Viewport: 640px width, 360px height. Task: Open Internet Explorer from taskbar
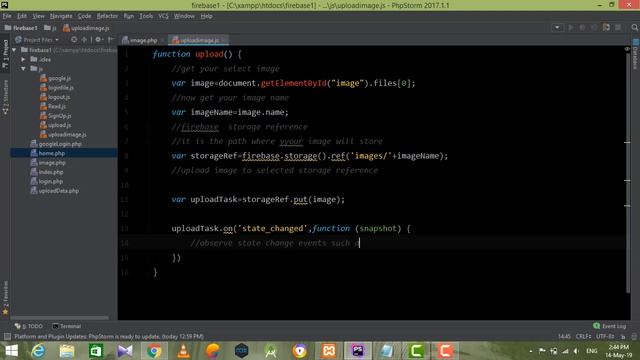tap(38, 351)
